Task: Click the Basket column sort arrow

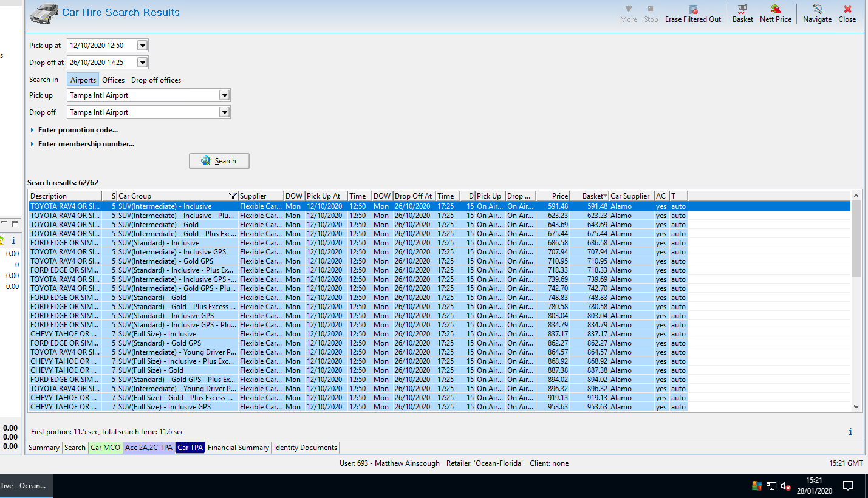Action: click(606, 196)
